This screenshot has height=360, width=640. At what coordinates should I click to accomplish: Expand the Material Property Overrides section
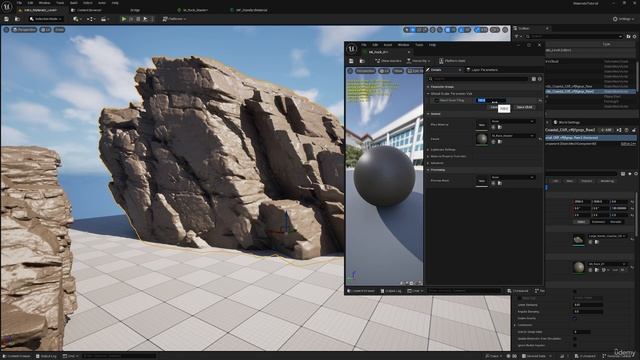coord(428,156)
